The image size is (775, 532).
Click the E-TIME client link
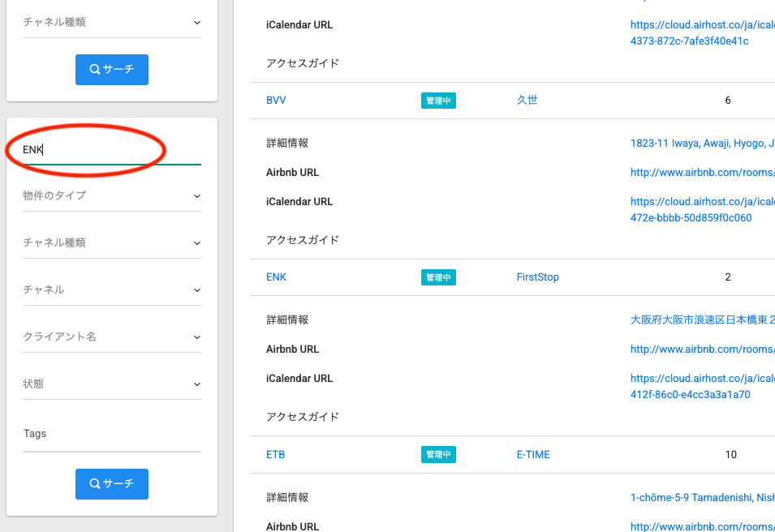point(533,455)
